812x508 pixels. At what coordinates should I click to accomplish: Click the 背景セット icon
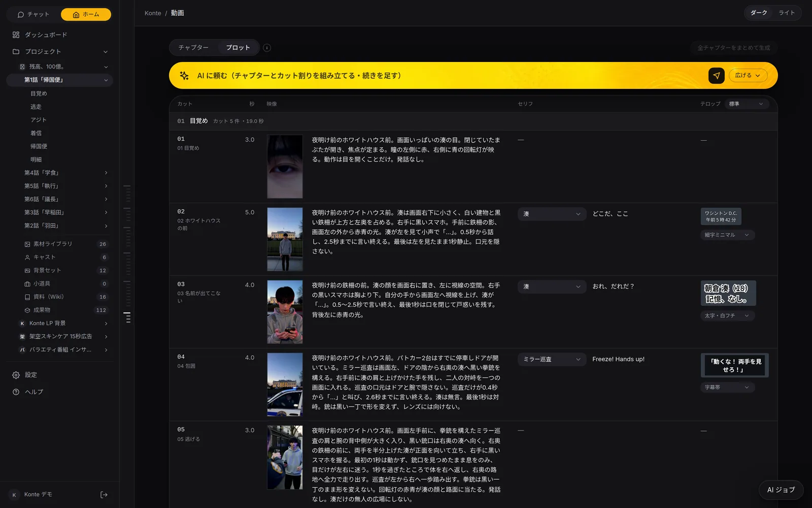(27, 271)
